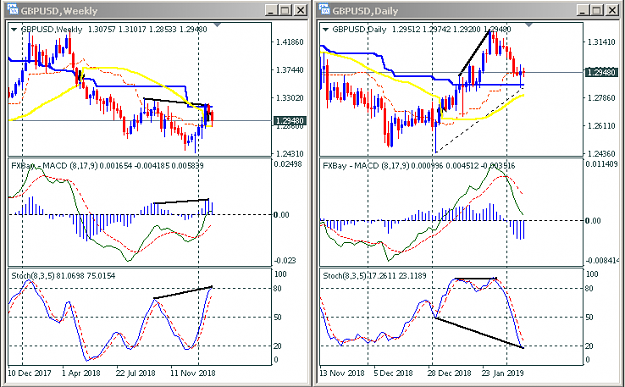Select the black trendline on Weekly price candles

[176, 102]
